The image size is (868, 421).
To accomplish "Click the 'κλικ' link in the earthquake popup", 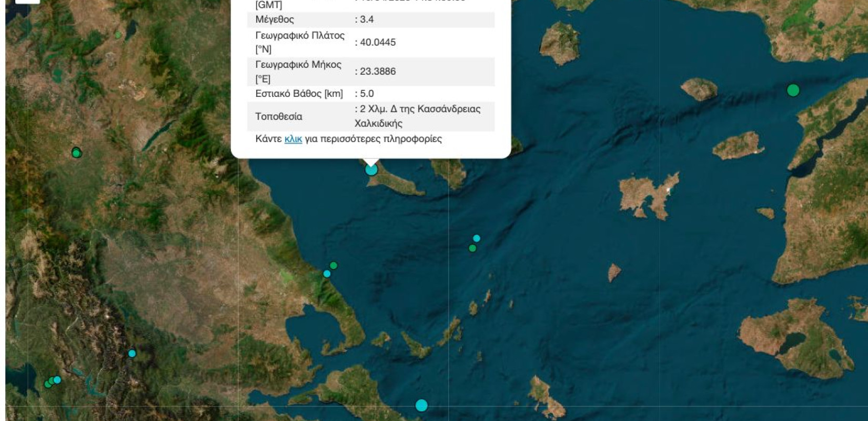I will [x=293, y=139].
